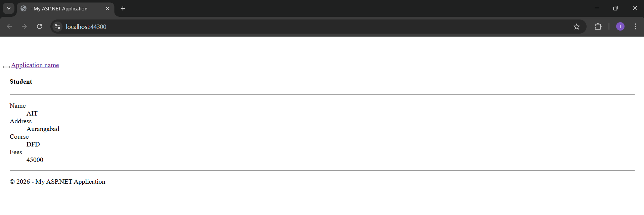Reload the localhost page

(39, 27)
